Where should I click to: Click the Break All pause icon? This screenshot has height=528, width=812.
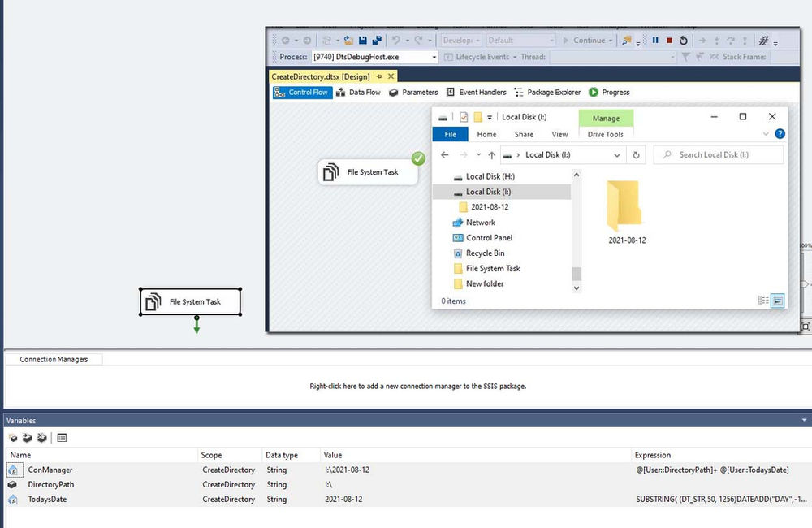655,40
